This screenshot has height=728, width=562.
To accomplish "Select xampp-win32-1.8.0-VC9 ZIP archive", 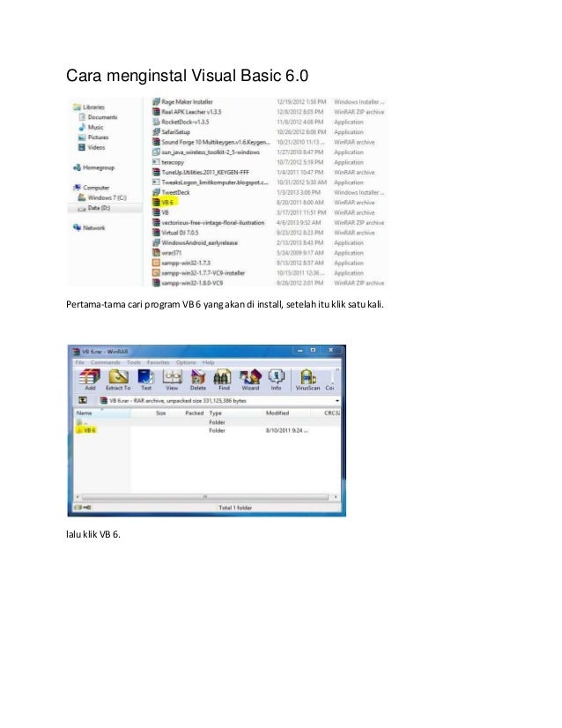I will (188, 283).
